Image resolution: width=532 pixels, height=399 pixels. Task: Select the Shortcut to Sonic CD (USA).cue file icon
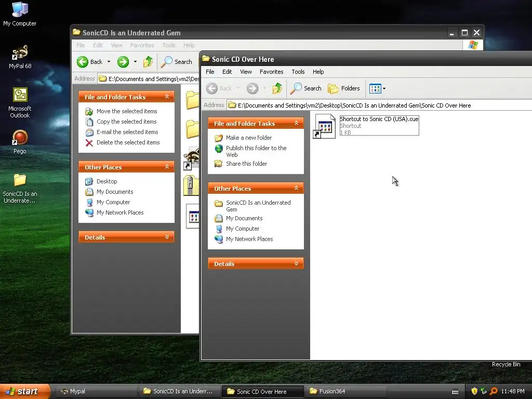[x=324, y=126]
